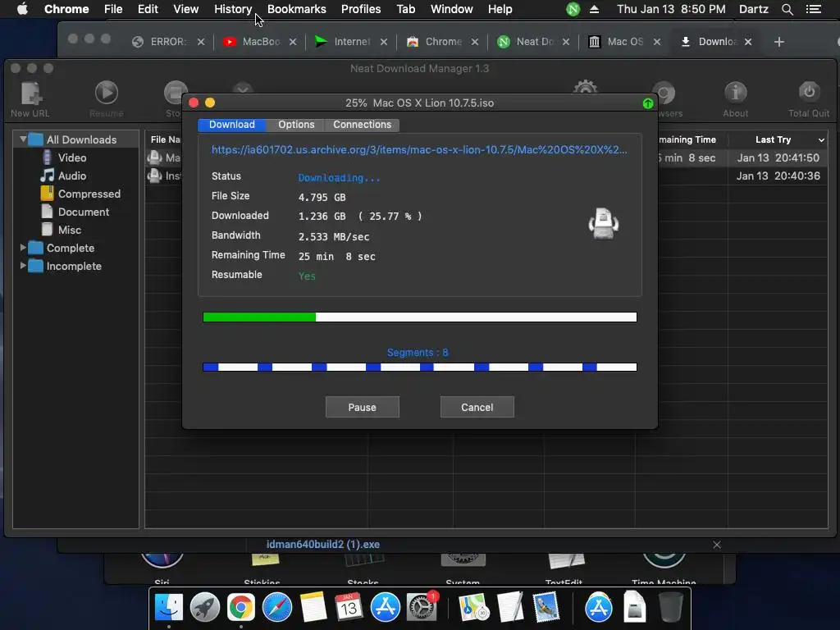Open Calendar icon showing 13 in the Dock
Image resolution: width=840 pixels, height=630 pixels.
349,608
